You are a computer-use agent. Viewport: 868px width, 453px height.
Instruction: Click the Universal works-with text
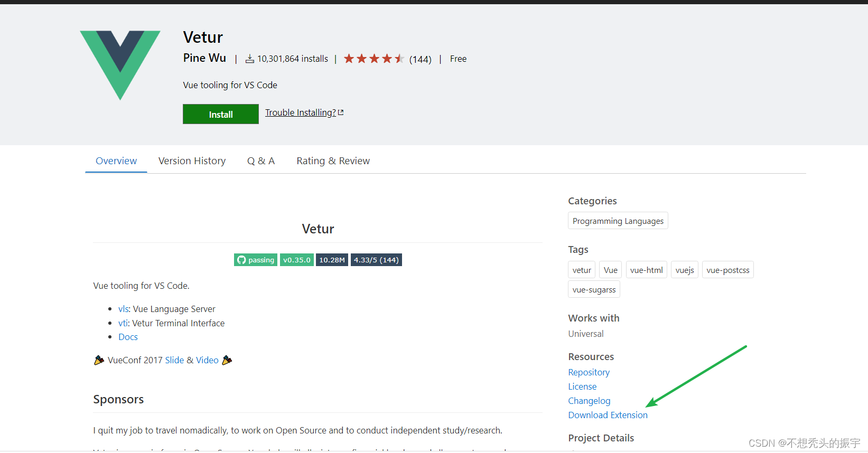click(x=585, y=334)
